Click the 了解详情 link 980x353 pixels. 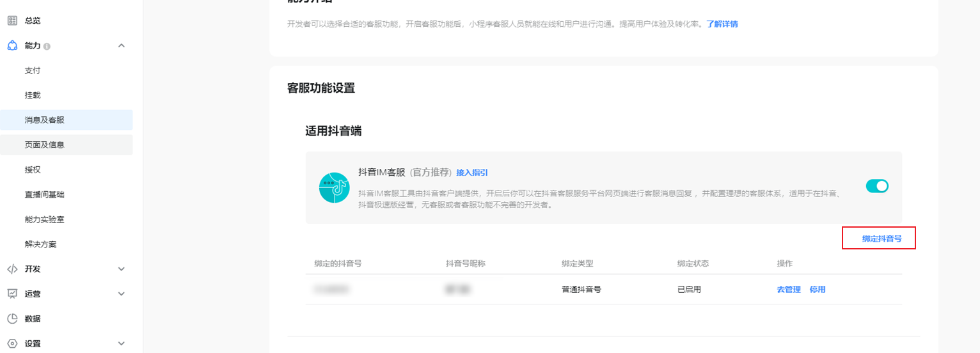(x=722, y=24)
